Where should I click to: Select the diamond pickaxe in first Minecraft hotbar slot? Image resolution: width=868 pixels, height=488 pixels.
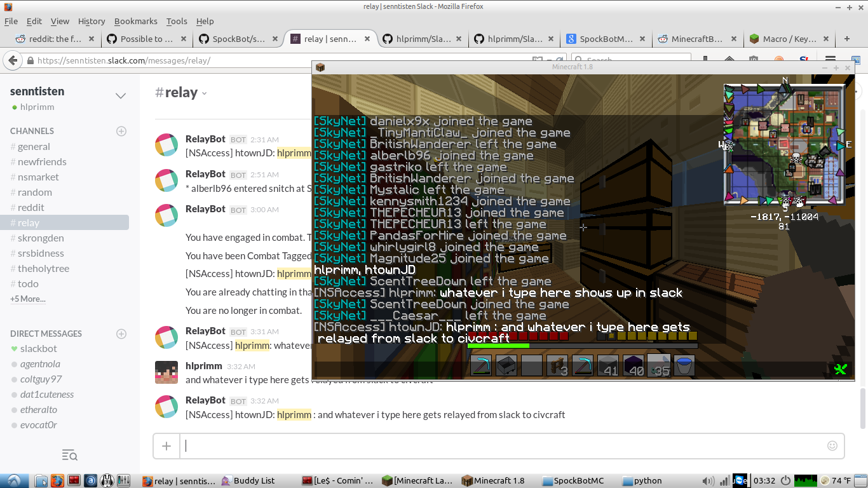tap(481, 366)
